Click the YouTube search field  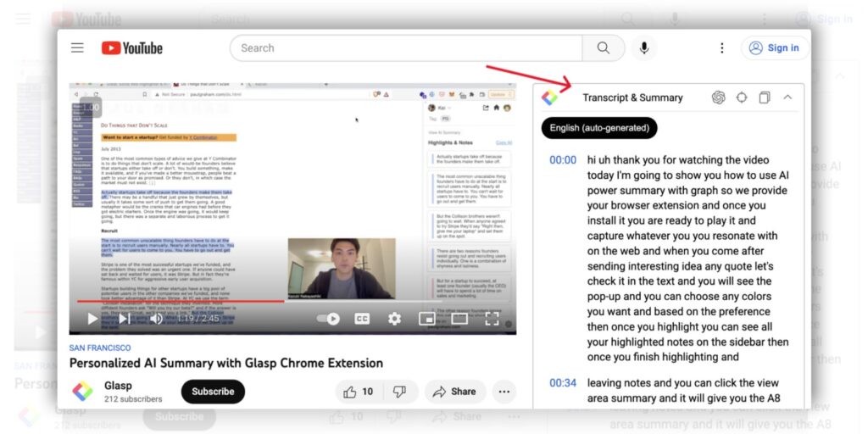click(x=406, y=48)
